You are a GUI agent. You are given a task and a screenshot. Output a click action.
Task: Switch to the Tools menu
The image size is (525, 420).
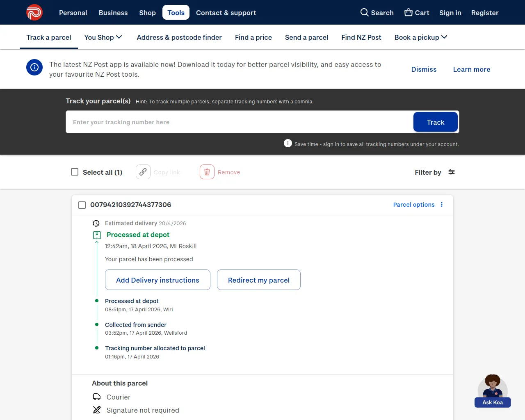coord(176,12)
